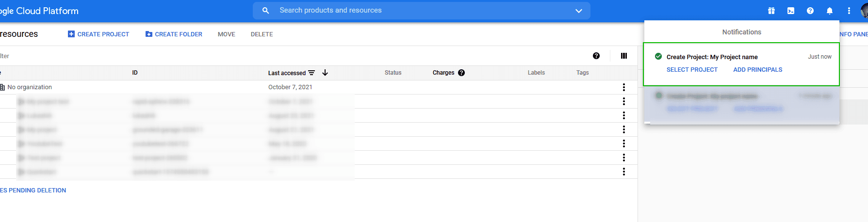Click the Last accessed filter lines icon
This screenshot has width=868, height=222.
point(311,73)
